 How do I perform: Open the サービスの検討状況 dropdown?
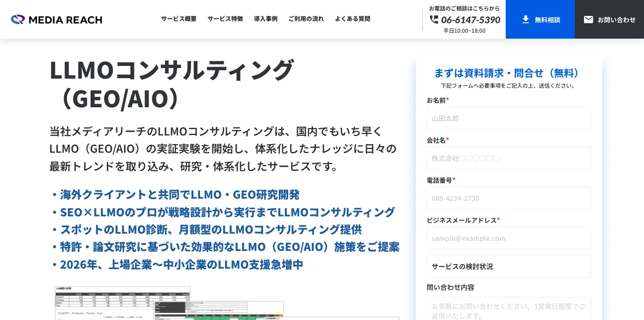[509, 266]
